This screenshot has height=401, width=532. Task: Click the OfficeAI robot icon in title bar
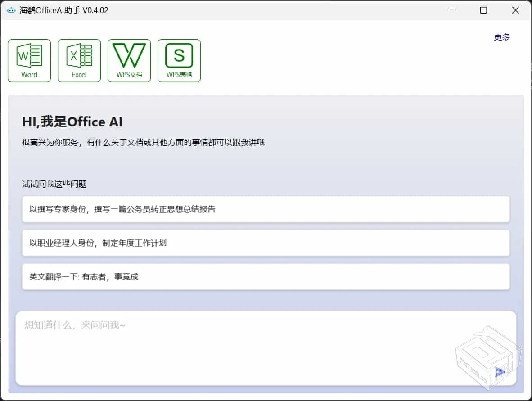10,10
